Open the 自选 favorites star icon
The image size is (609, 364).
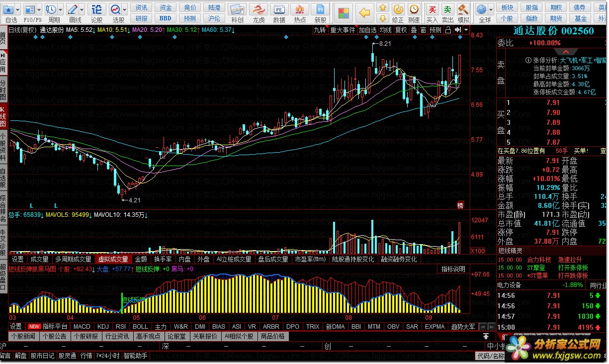pyautogui.click(x=8, y=9)
